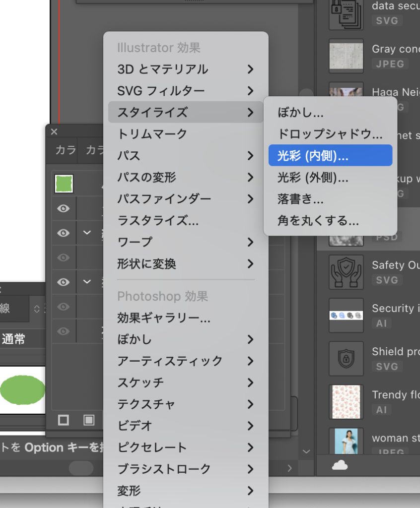Click the Security icons AI thumbnail
The image size is (420, 508).
pyautogui.click(x=346, y=315)
